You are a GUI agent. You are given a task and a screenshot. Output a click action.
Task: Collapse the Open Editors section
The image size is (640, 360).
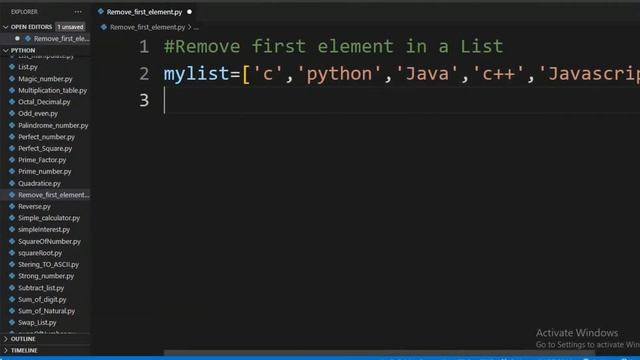click(x=5, y=27)
